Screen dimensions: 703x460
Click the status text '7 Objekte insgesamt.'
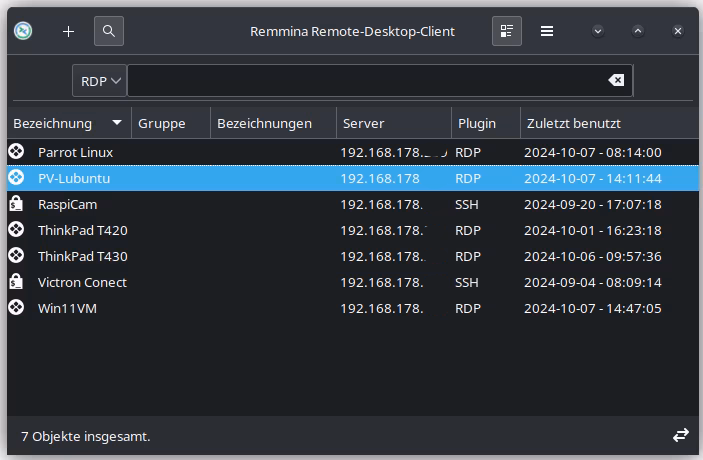click(x=86, y=436)
